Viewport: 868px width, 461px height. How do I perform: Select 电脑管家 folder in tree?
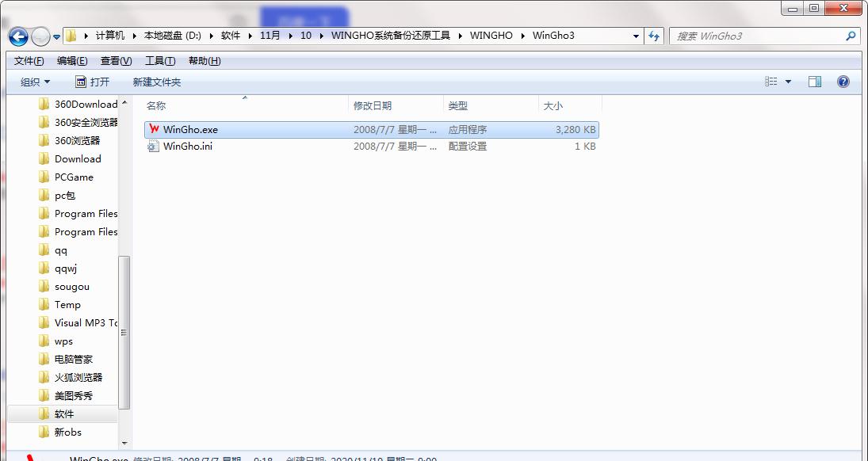click(x=74, y=359)
